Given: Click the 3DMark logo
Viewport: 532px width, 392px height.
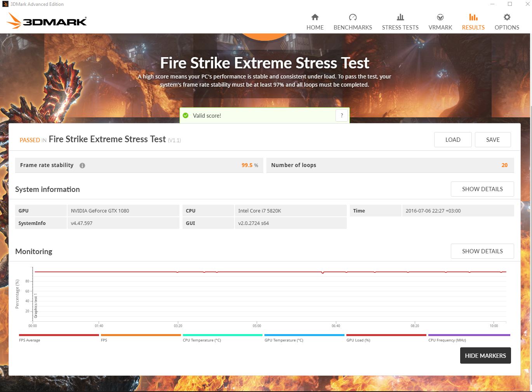Looking at the screenshot, I should (47, 21).
